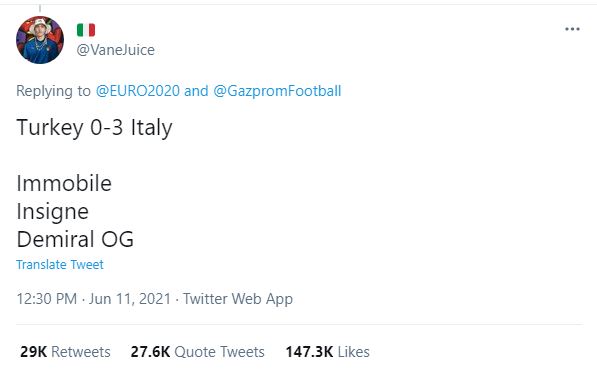Image resolution: width=597 pixels, height=377 pixels.
Task: Visit the @GazpromFootball mention link
Action: [277, 91]
